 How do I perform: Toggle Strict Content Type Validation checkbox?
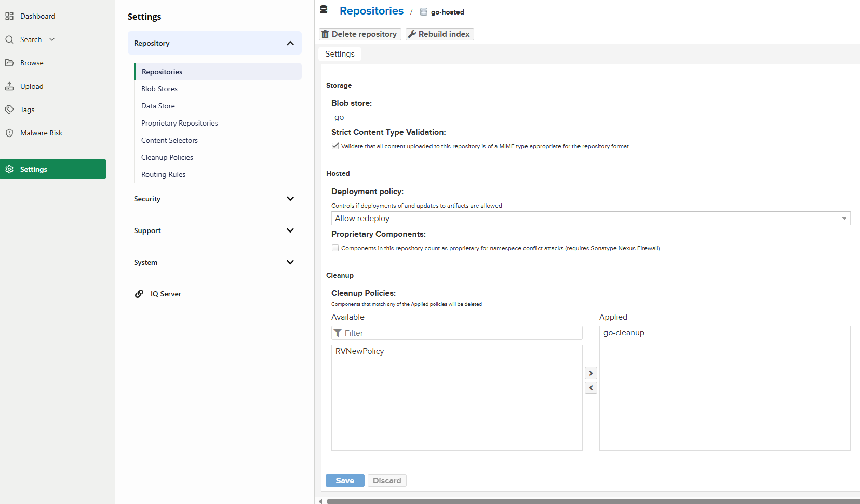click(335, 146)
